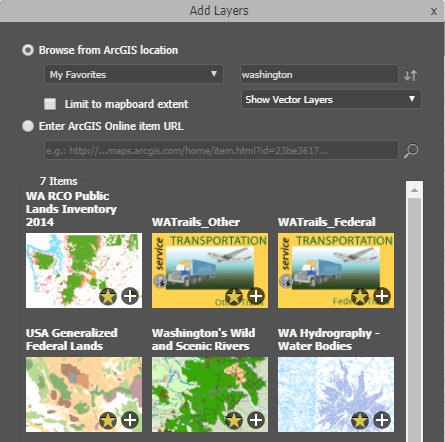This screenshot has width=445, height=442.
Task: Click the WATrails_Federal title text
Action: [x=327, y=222]
